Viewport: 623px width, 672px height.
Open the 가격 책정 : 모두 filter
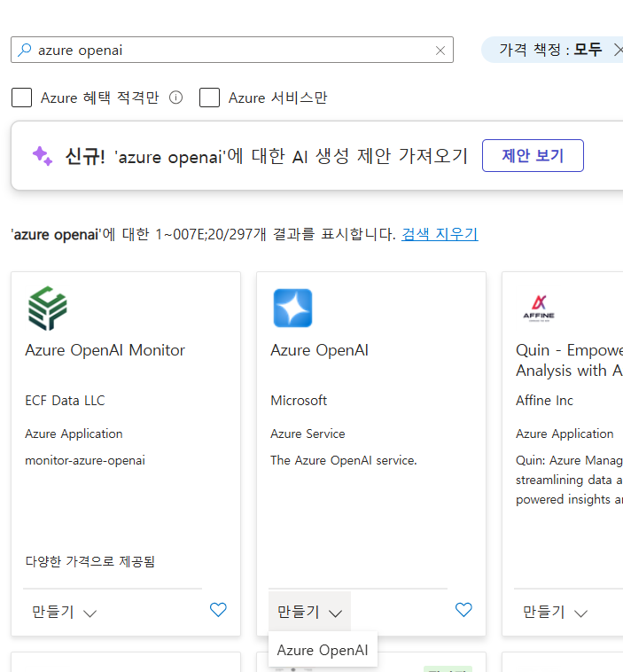point(550,50)
